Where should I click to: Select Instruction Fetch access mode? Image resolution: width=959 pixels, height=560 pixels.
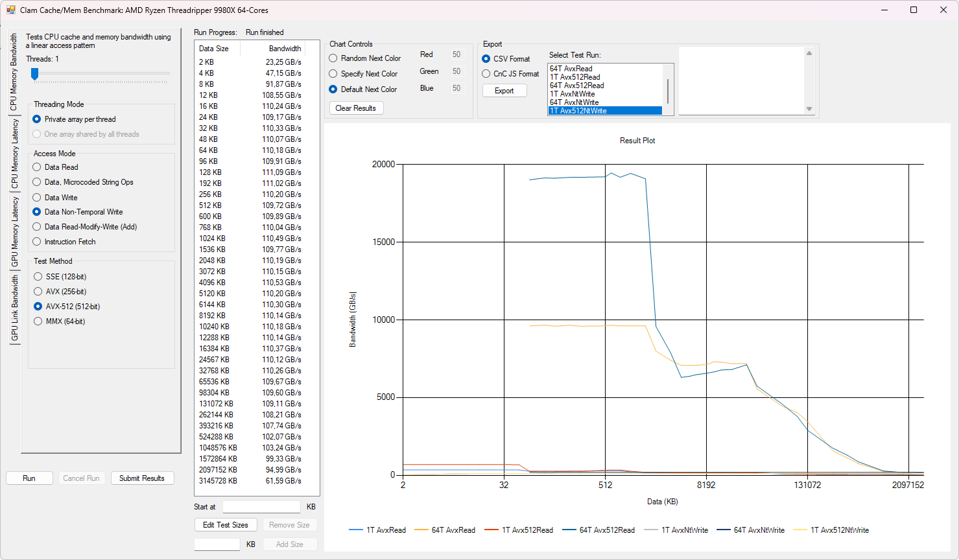[x=64, y=242]
